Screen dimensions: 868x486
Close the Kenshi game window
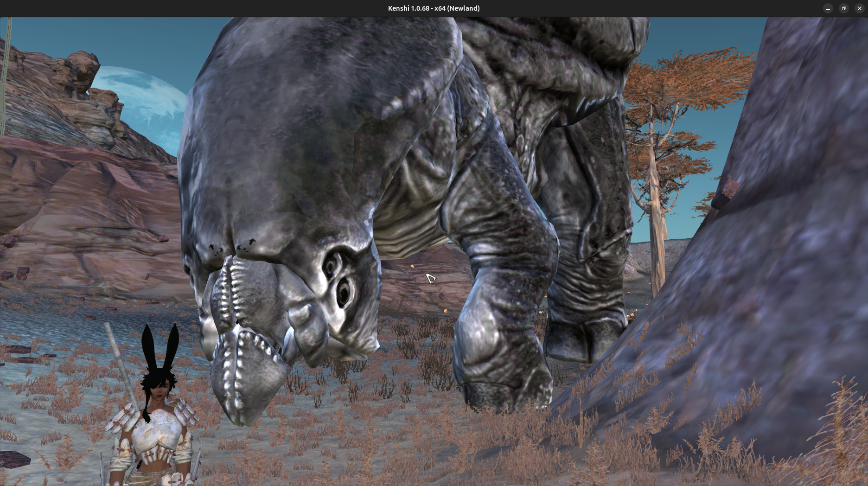click(860, 8)
